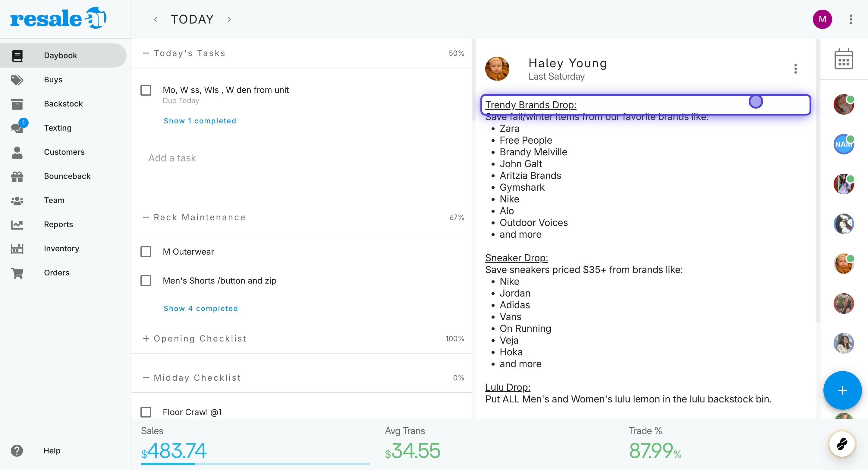Open the Inventory page
Image resolution: width=868 pixels, height=470 pixels.
[63, 249]
